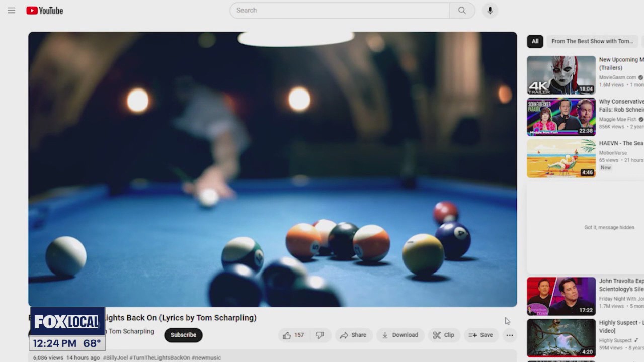Dislike the video with thumbs down
Image resolution: width=644 pixels, height=362 pixels.
pos(320,335)
